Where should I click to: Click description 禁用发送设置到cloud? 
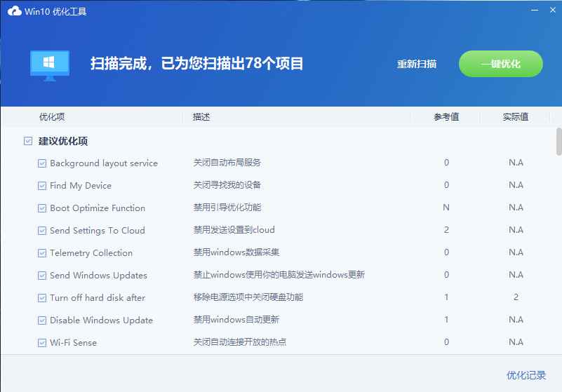pyautogui.click(x=234, y=230)
